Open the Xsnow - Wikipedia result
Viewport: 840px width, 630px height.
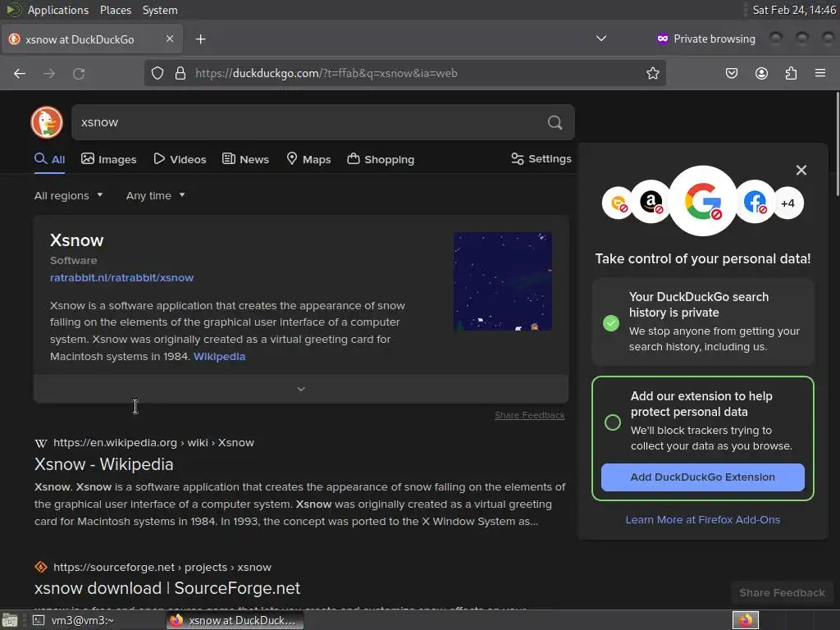104,464
